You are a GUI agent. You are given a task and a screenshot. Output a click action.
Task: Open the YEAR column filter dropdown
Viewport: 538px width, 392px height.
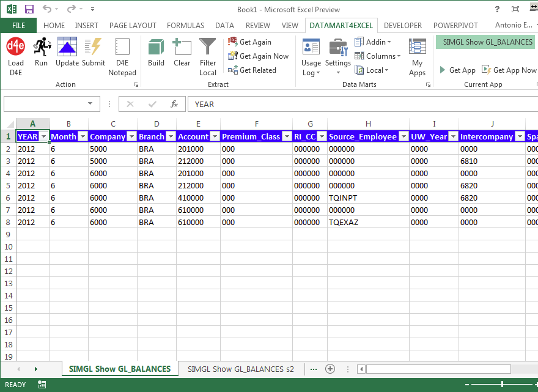point(43,136)
